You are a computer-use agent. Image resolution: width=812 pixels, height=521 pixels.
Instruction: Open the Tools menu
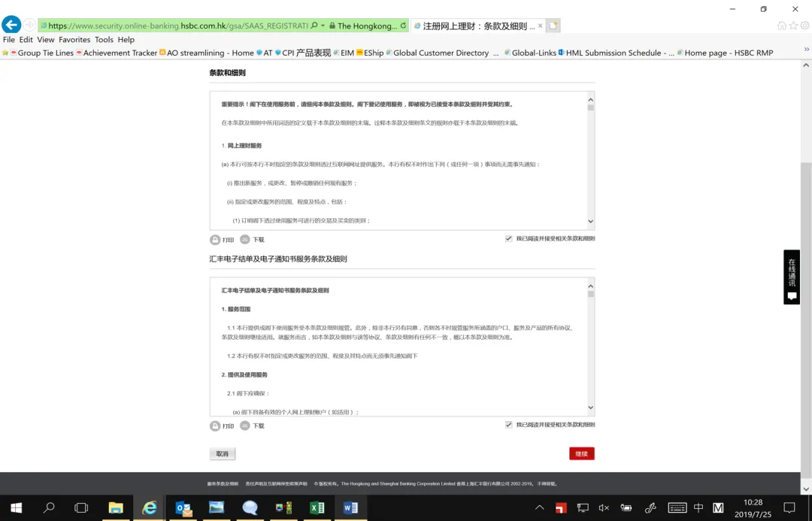pos(104,40)
